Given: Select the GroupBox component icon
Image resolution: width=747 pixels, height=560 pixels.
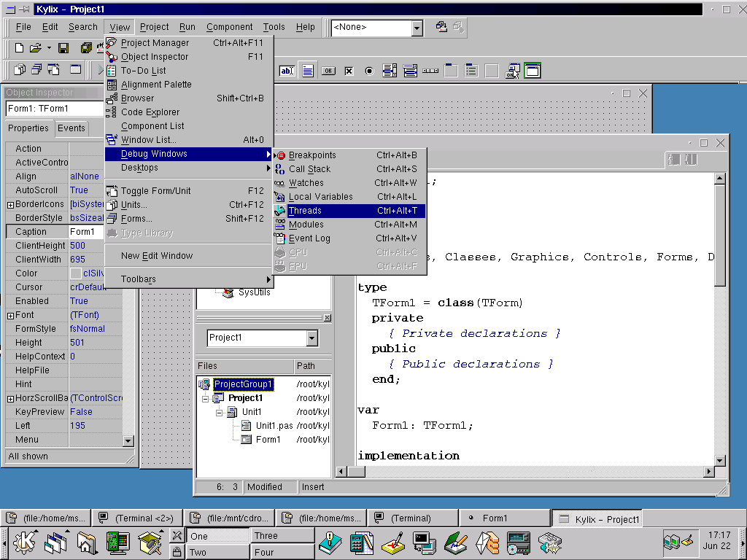Looking at the screenshot, I should 451,71.
